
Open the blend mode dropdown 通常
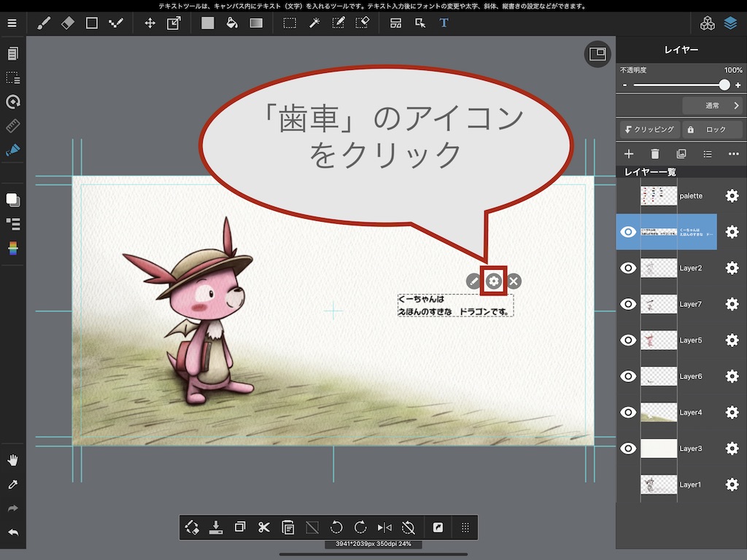click(x=713, y=106)
